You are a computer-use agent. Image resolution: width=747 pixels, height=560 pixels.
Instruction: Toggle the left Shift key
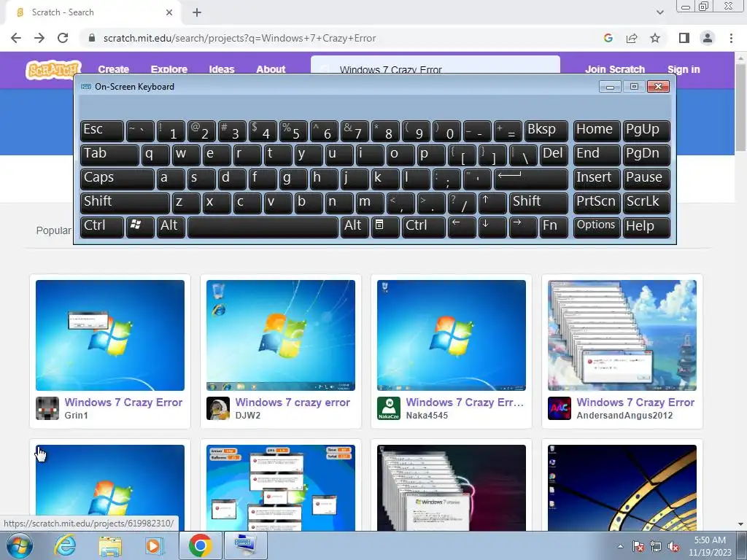point(125,203)
